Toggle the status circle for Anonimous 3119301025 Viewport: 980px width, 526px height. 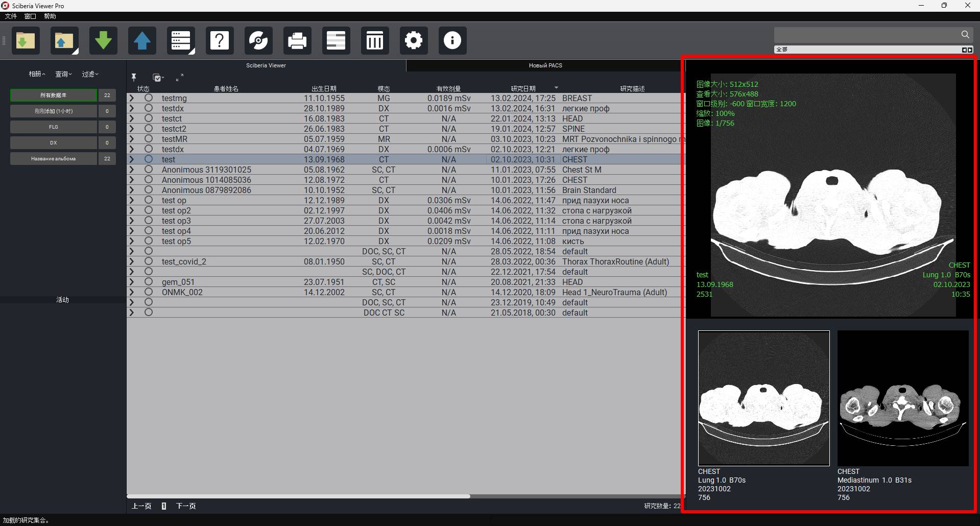[149, 169]
